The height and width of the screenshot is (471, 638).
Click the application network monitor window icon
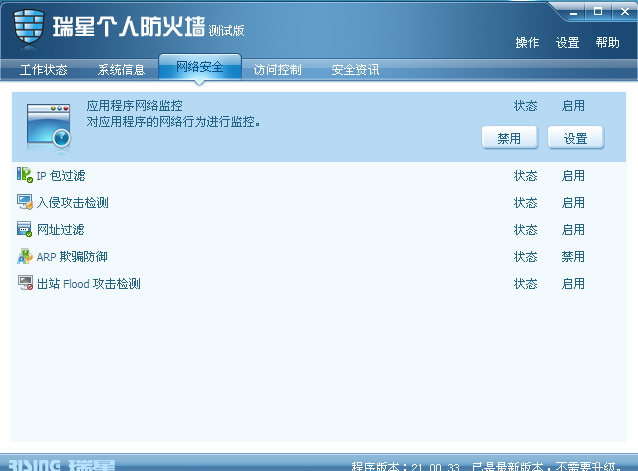click(49, 126)
